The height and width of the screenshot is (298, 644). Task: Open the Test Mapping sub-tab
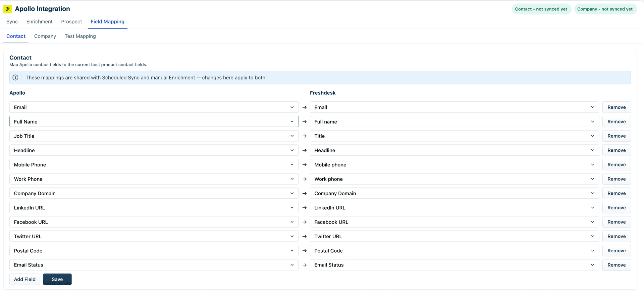(x=80, y=36)
